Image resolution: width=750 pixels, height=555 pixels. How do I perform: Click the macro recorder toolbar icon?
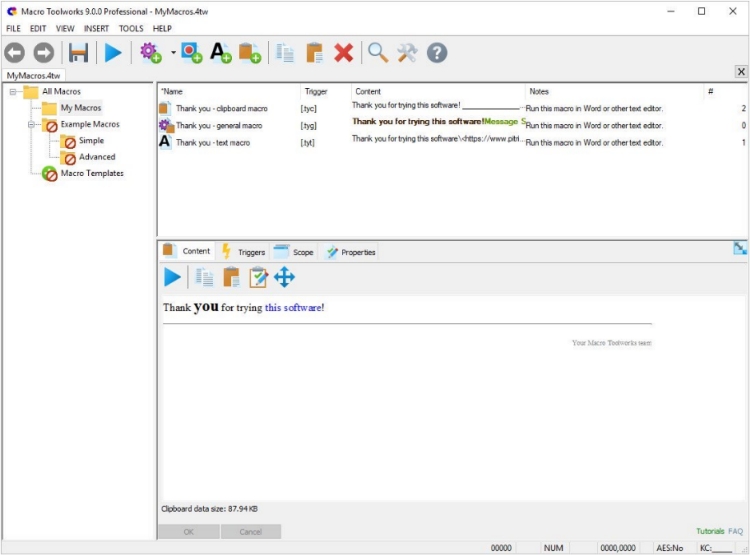click(191, 53)
